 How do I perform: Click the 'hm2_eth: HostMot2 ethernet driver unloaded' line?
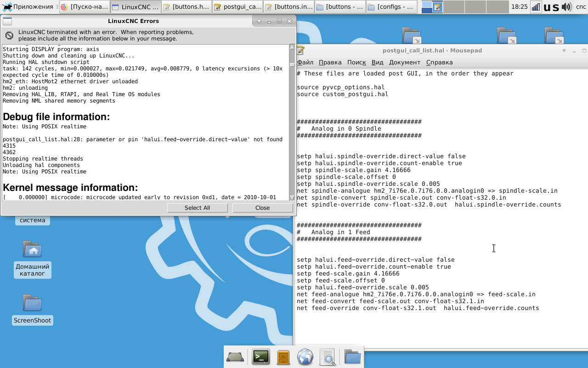(70, 81)
